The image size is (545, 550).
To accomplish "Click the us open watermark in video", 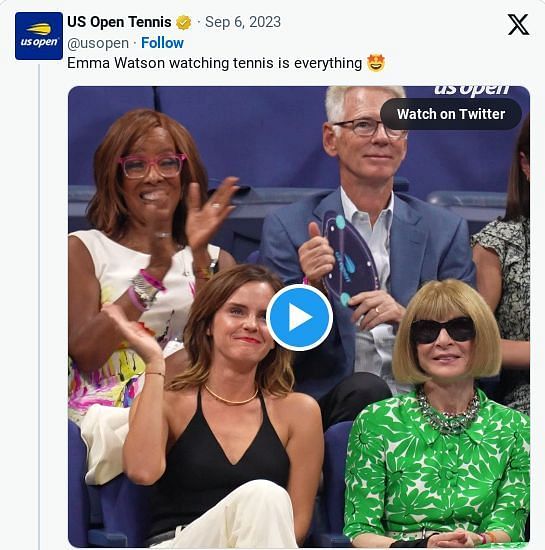I will pos(471,90).
